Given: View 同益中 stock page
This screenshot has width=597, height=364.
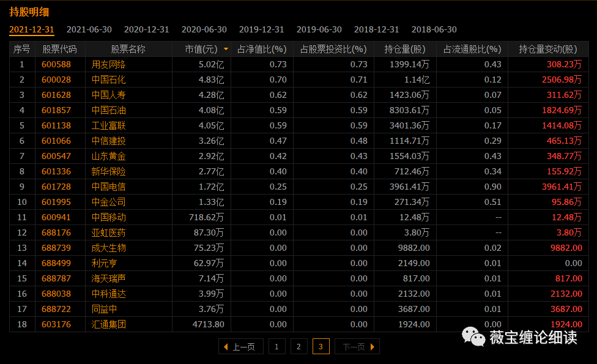Looking at the screenshot, I should pos(105,309).
